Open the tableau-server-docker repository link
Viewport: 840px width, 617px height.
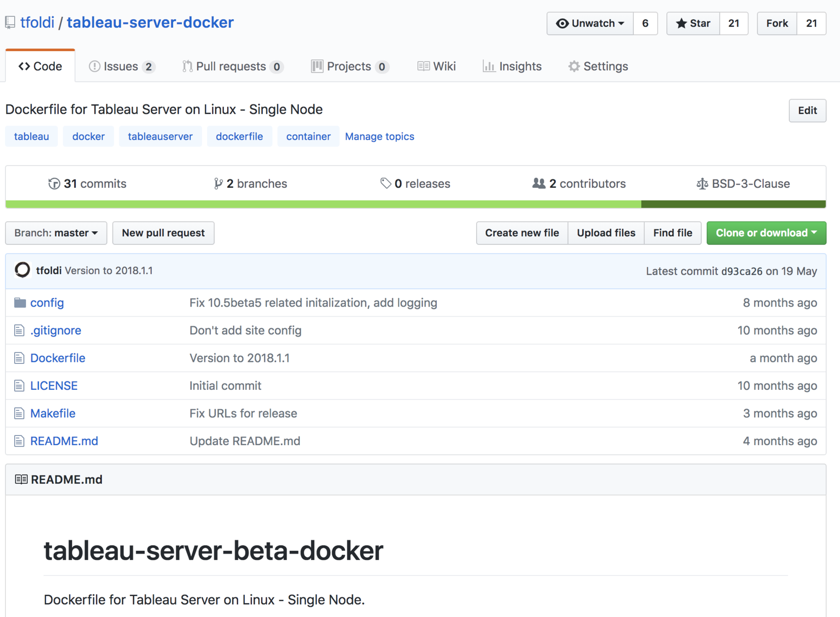tap(150, 22)
